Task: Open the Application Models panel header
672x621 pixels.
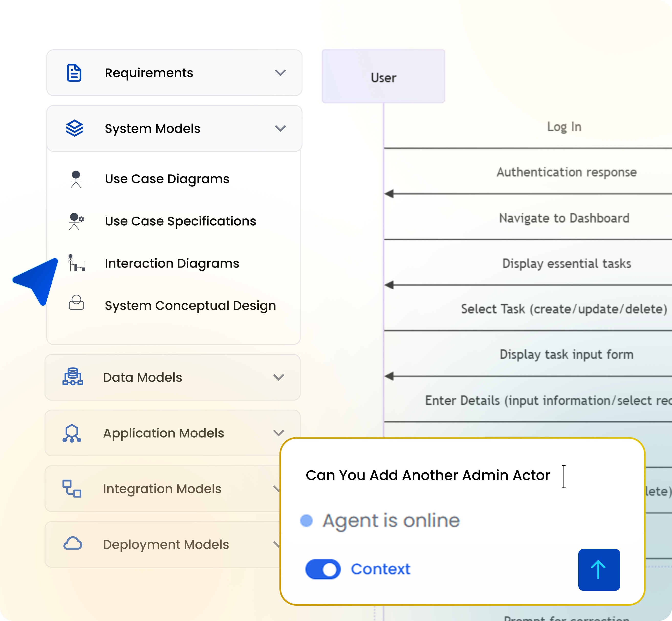Action: coord(172,433)
